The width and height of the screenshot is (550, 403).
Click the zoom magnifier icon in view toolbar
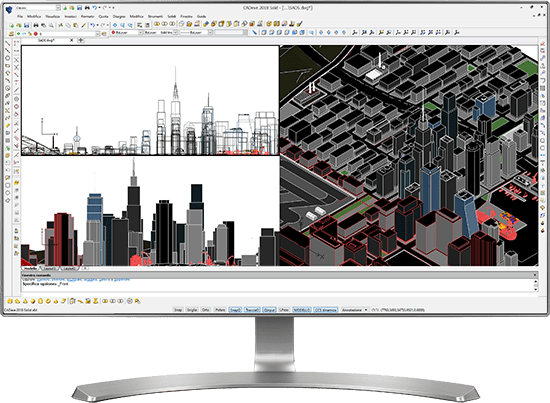coord(311,32)
